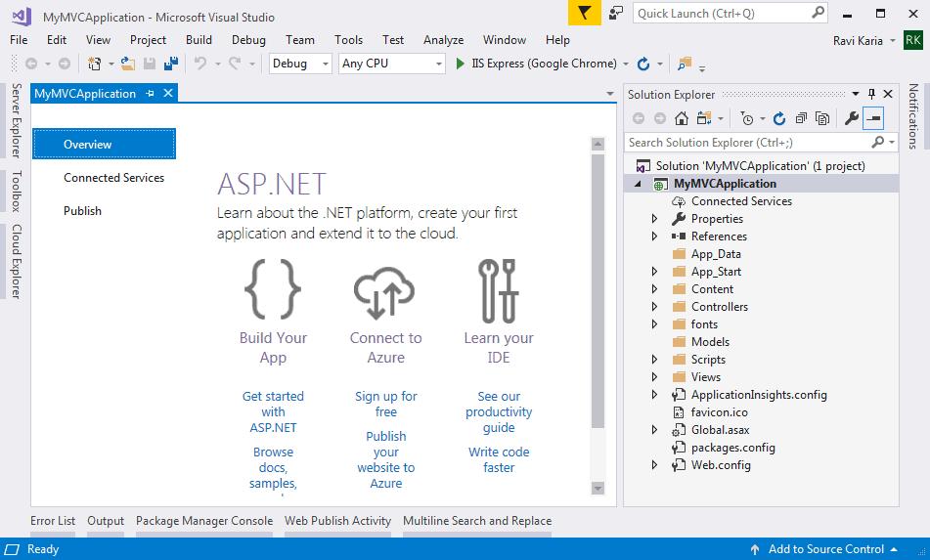Select the Connected Services page
This screenshot has height=560, width=930.
point(113,178)
